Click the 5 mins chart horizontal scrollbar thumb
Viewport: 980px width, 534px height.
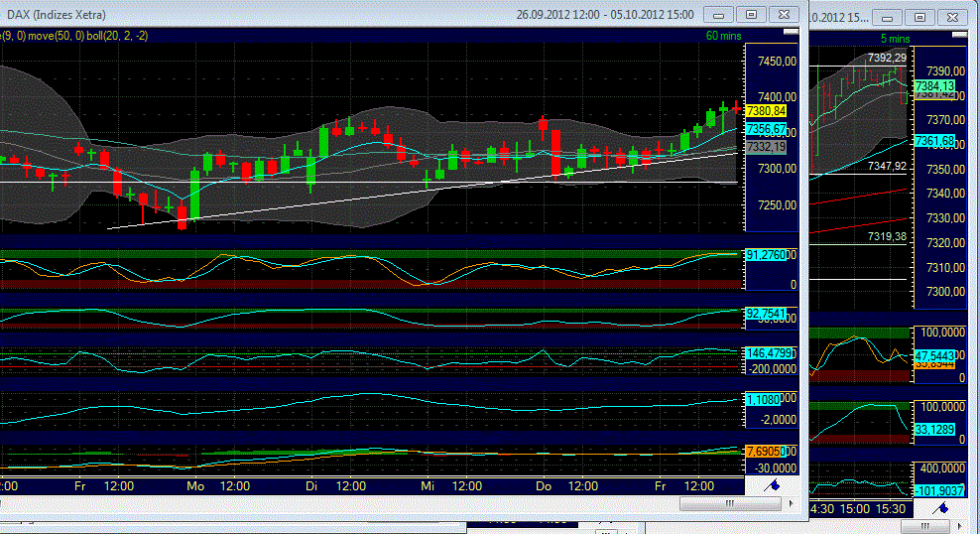click(x=925, y=526)
